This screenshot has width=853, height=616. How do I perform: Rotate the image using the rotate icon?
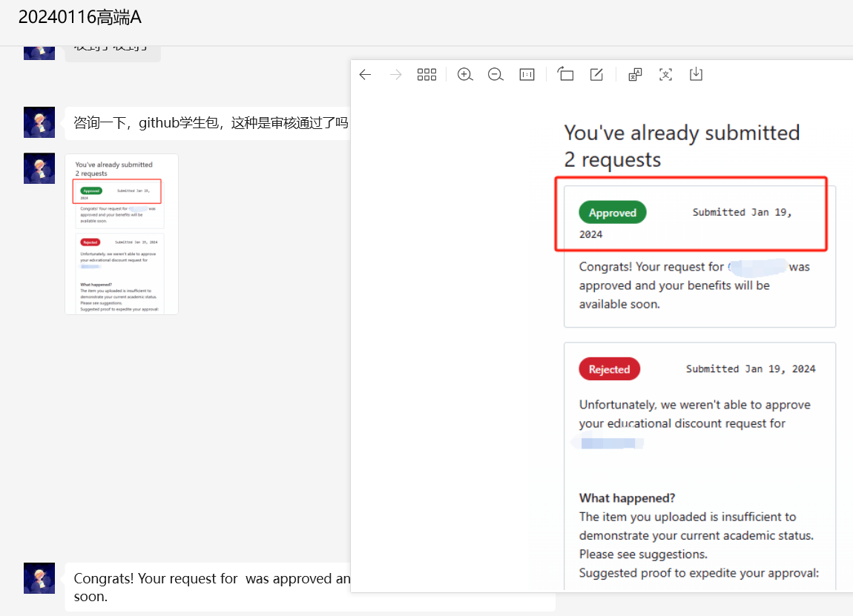(565, 74)
